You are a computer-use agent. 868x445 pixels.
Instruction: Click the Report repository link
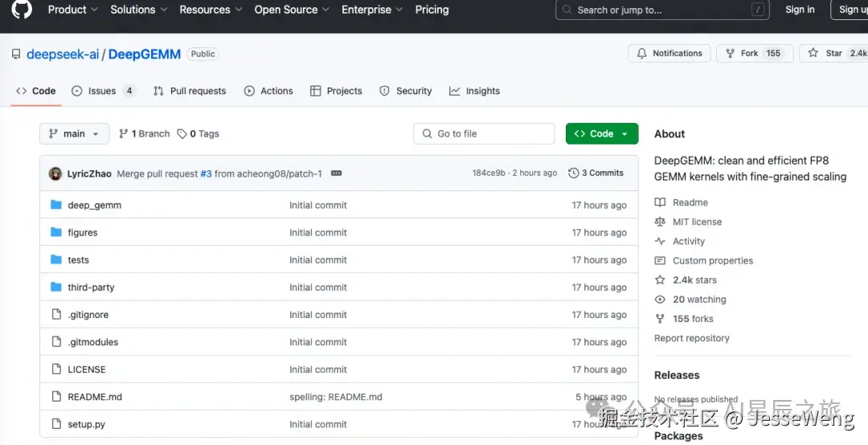(691, 337)
